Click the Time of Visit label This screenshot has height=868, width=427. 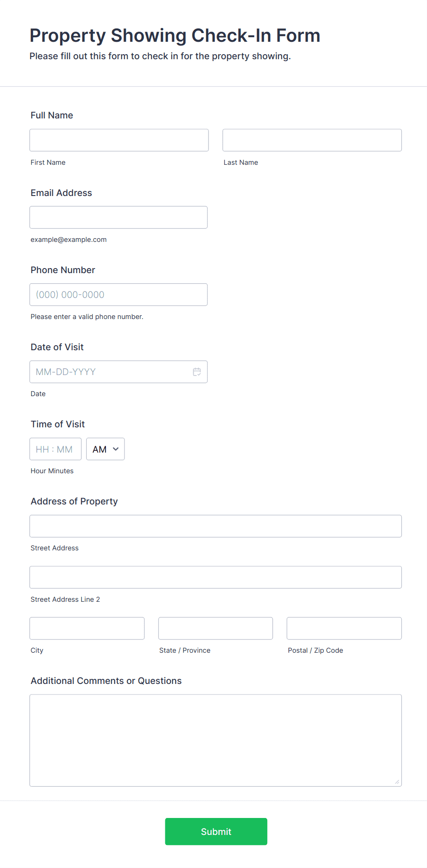(x=58, y=424)
